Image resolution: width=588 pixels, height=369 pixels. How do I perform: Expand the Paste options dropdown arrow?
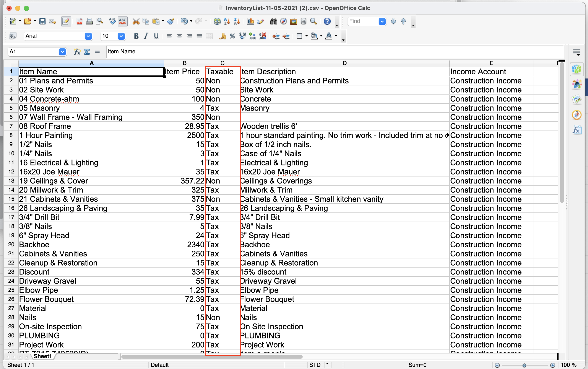pos(163,21)
